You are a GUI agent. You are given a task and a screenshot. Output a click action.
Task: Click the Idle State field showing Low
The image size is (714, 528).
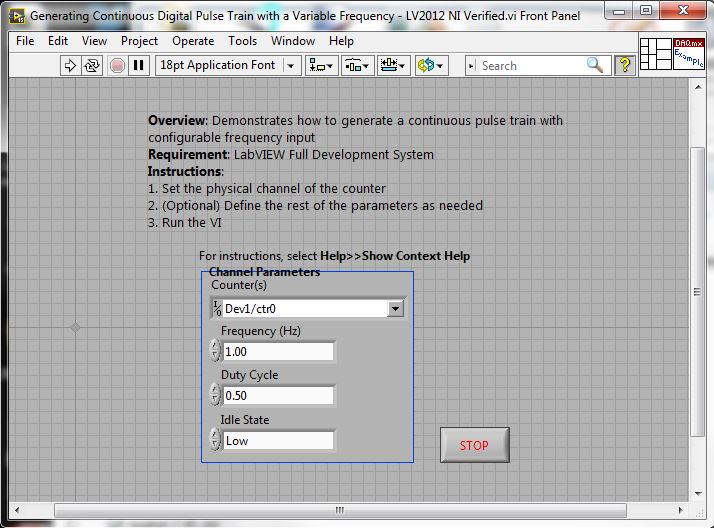point(278,440)
